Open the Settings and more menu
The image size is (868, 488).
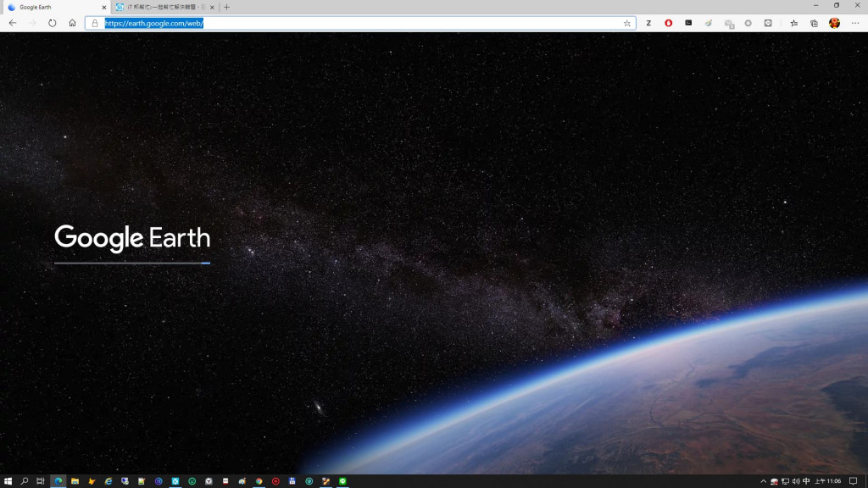click(x=854, y=23)
